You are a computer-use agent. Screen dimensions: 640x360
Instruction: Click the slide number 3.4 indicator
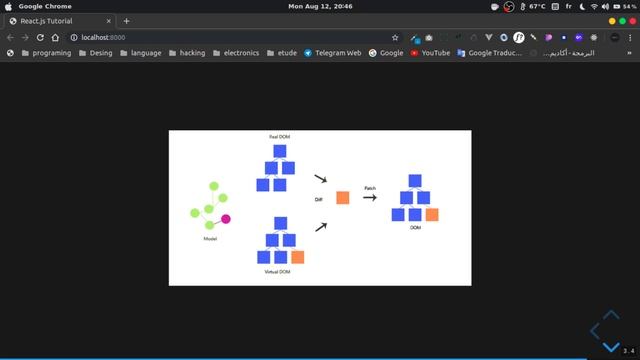pos(629,351)
